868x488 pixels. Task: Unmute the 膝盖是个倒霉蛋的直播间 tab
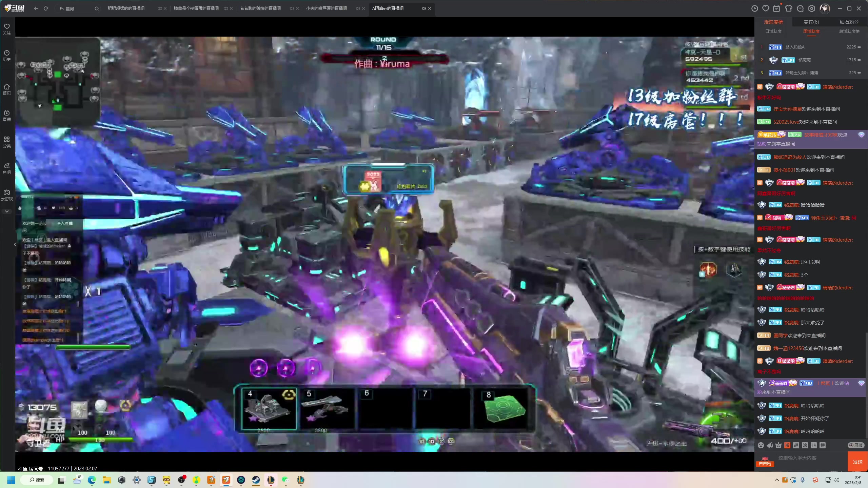[225, 8]
